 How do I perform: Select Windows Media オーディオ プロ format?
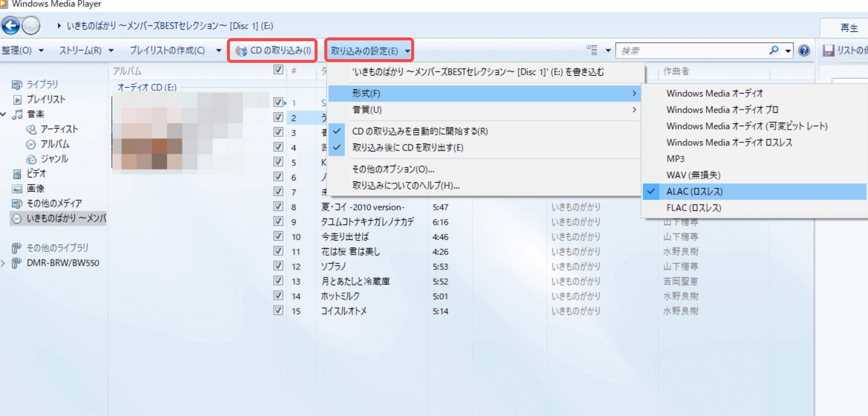[755, 110]
